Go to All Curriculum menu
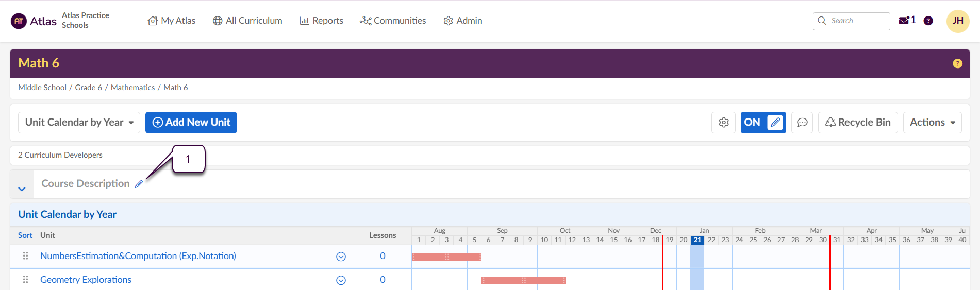Viewport: 980px width, 290px height. point(247,21)
